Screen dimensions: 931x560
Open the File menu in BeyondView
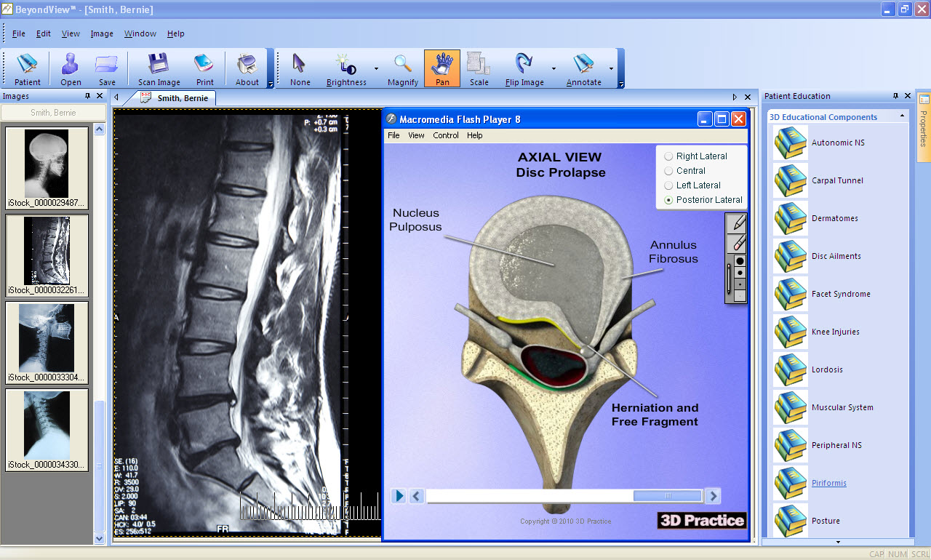tap(19, 33)
